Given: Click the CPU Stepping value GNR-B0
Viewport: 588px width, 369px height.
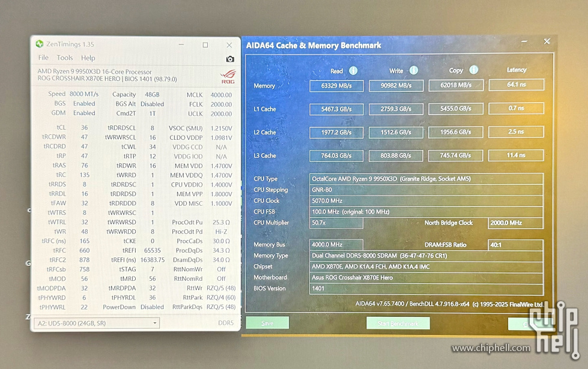Looking at the screenshot, I should 426,190.
